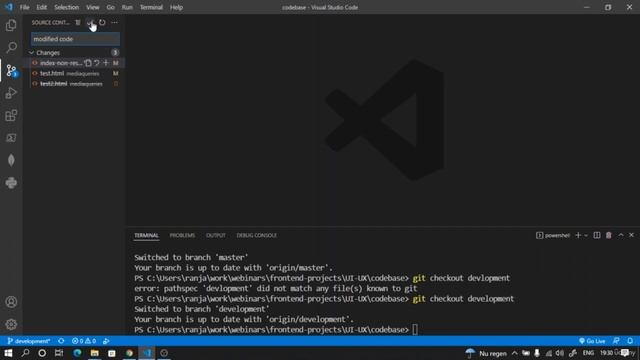Open notifications bell in status bar
Viewport: 640px width, 360px height.
630,341
